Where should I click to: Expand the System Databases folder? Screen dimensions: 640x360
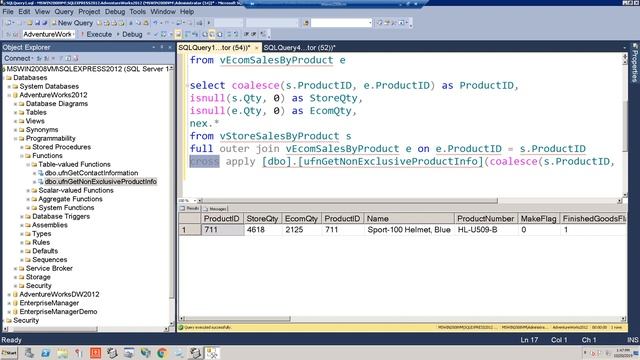(x=9, y=87)
